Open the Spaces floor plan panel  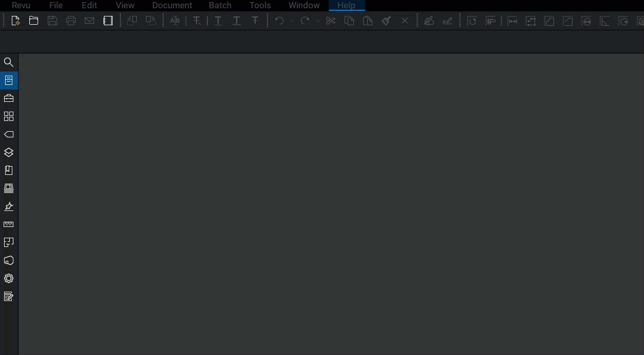click(9, 242)
